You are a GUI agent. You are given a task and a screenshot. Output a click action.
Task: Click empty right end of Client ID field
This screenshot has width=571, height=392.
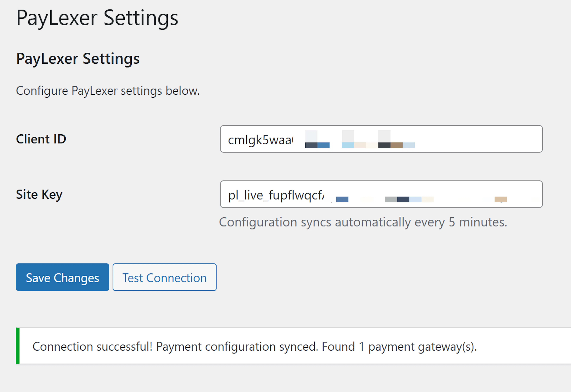pyautogui.click(x=479, y=139)
